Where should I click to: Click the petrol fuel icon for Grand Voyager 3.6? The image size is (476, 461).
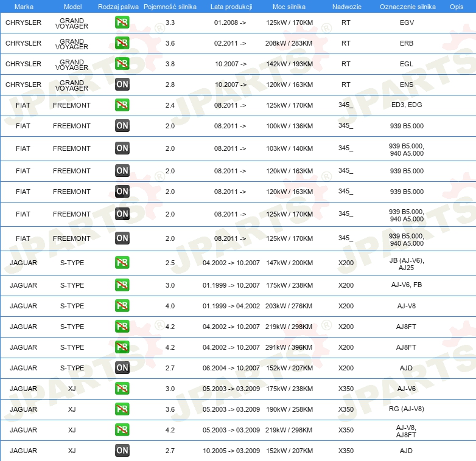tap(122, 43)
